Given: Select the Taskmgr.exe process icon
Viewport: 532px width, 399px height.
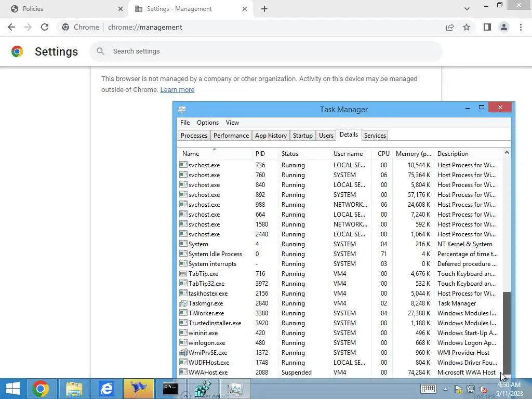Looking at the screenshot, I should [x=183, y=303].
